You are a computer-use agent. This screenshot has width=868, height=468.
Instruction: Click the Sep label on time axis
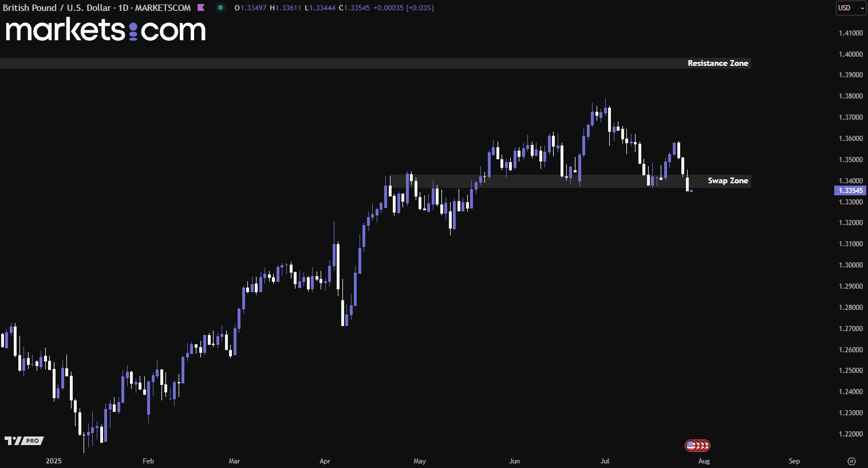[794, 461]
